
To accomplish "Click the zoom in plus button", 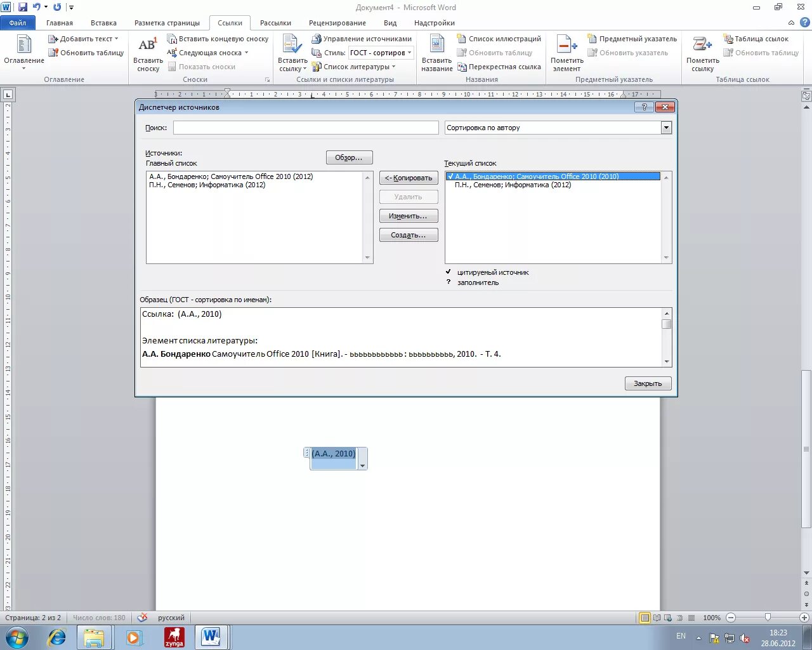I will pyautogui.click(x=804, y=618).
